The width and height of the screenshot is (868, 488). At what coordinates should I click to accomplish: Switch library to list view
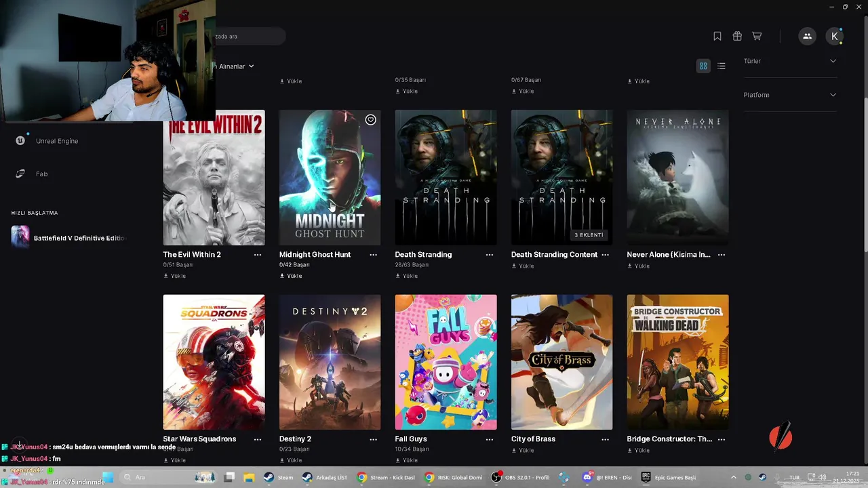pyautogui.click(x=722, y=66)
